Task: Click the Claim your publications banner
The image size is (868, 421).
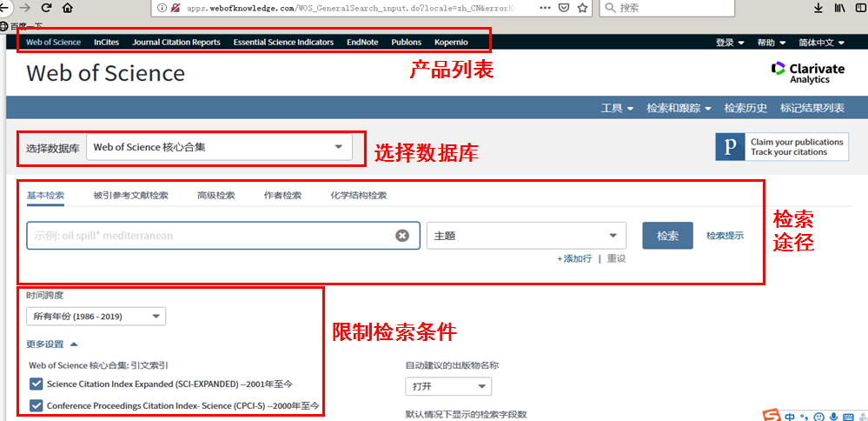Action: (x=782, y=147)
